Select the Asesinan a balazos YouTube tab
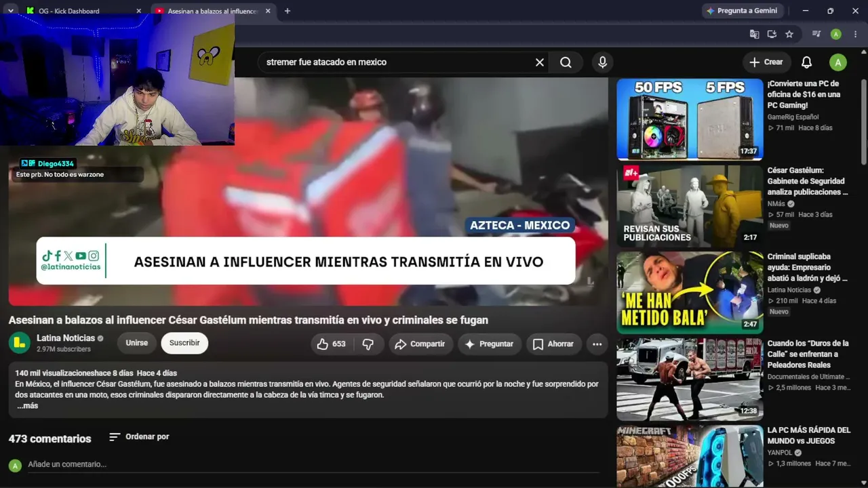The height and width of the screenshot is (488, 868). 212,11
